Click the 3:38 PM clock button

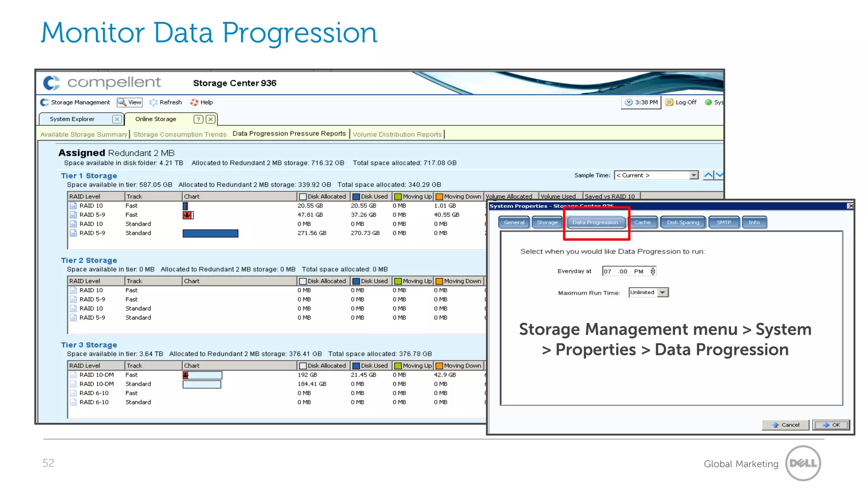click(641, 103)
